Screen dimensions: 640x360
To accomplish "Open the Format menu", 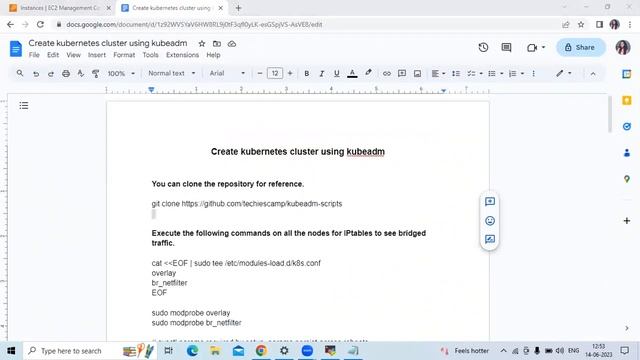I will tap(124, 55).
